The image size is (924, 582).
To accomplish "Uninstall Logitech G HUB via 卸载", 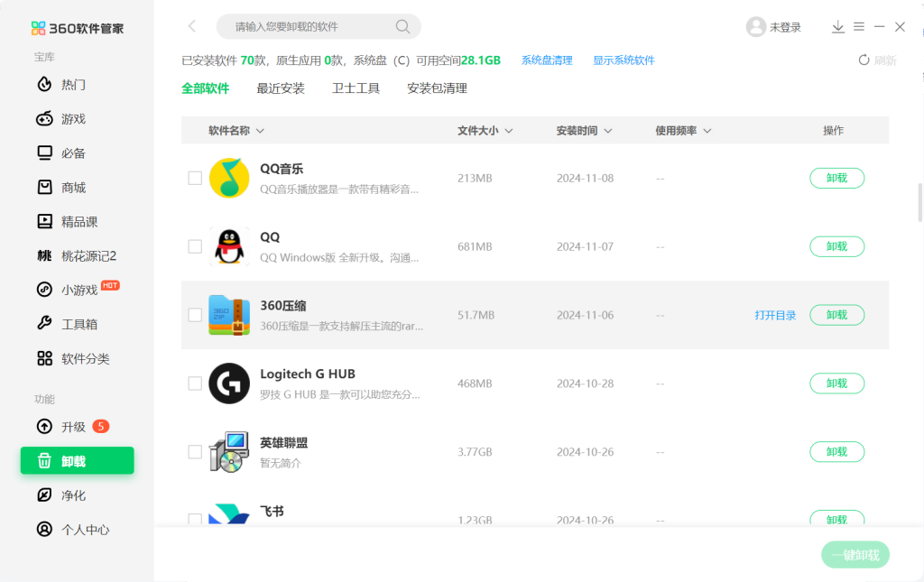I will coord(836,383).
